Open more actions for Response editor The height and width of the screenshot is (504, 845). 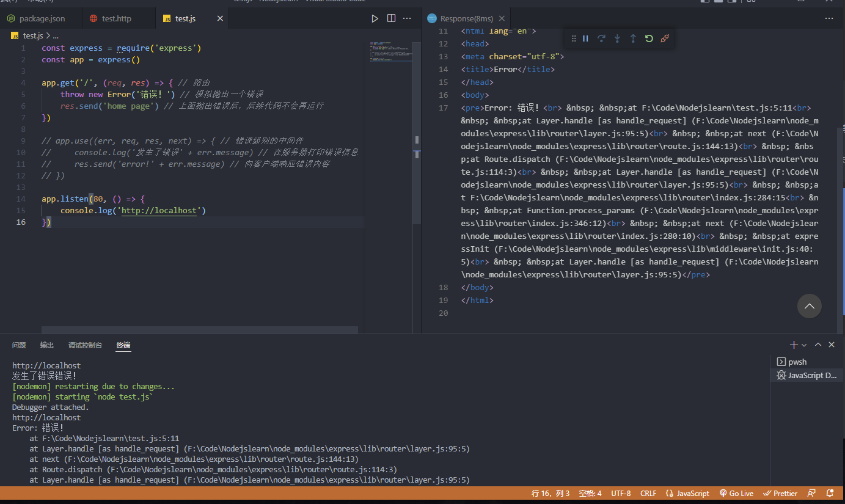coord(829,19)
